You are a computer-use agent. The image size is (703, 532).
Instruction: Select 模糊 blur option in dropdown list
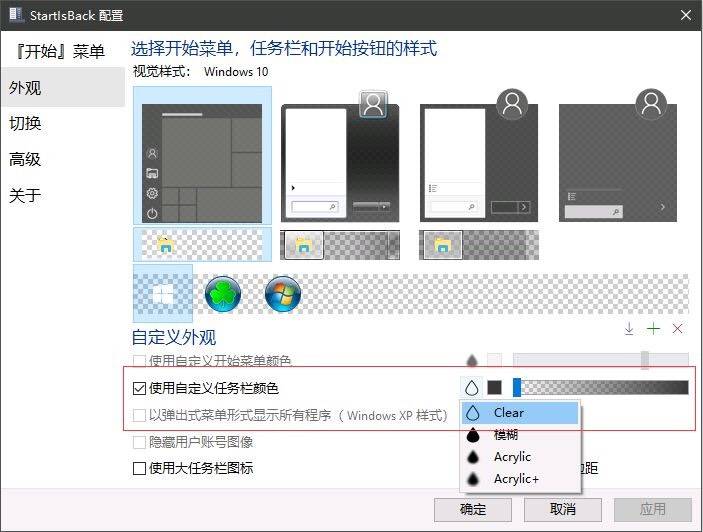pos(521,435)
